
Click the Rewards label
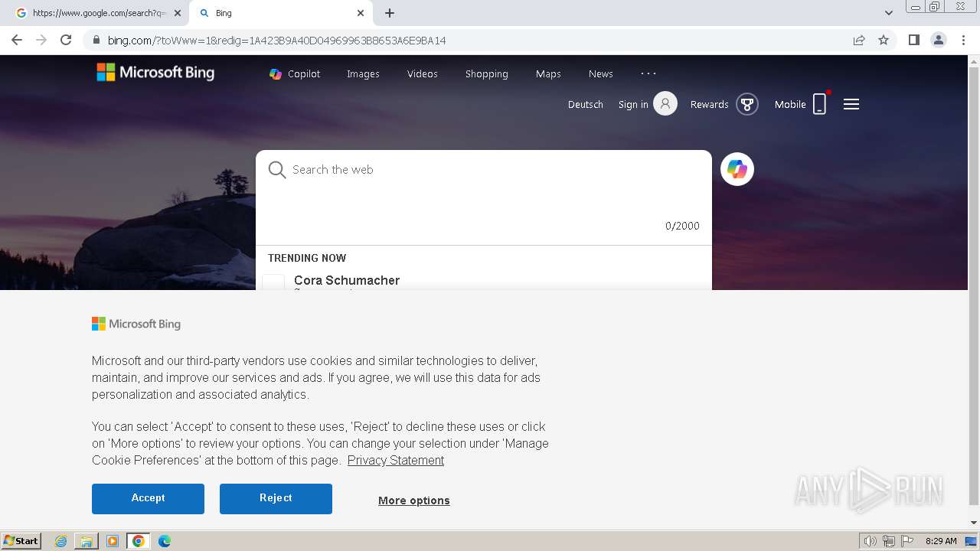pos(710,105)
